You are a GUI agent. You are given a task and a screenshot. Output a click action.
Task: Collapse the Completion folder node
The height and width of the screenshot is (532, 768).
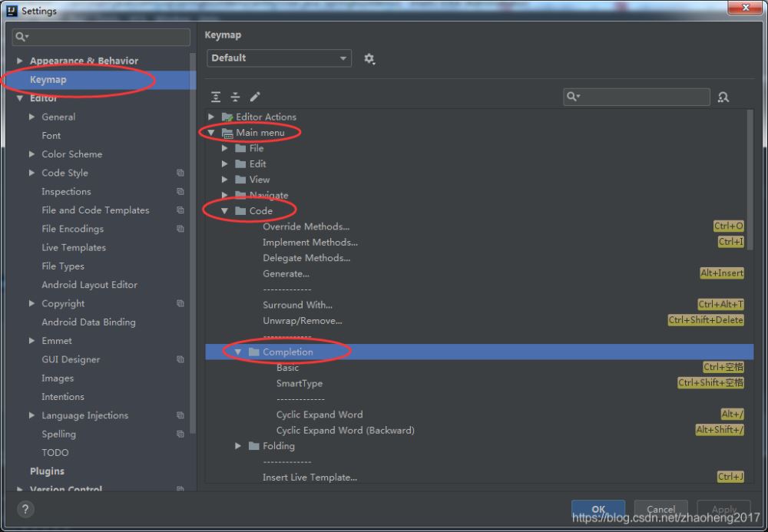click(x=238, y=352)
